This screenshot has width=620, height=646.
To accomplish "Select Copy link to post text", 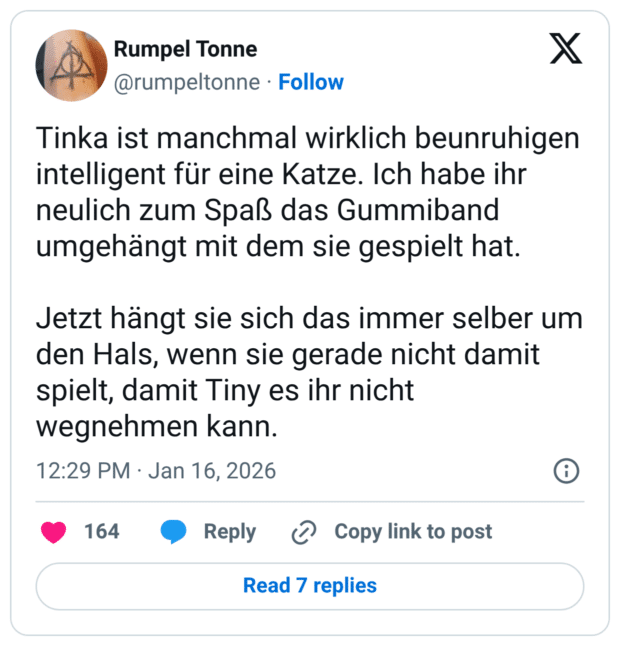I will (413, 532).
